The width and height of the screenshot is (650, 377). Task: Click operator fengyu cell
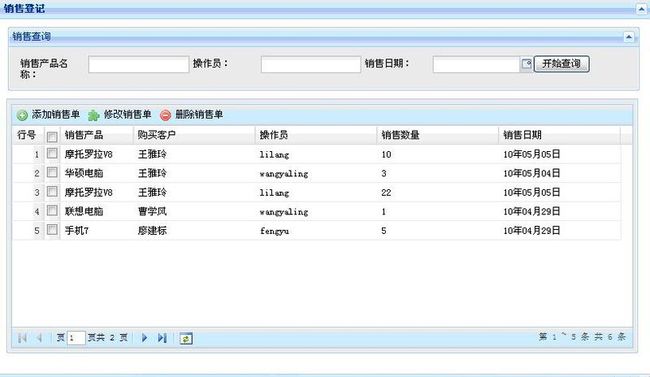[274, 231]
